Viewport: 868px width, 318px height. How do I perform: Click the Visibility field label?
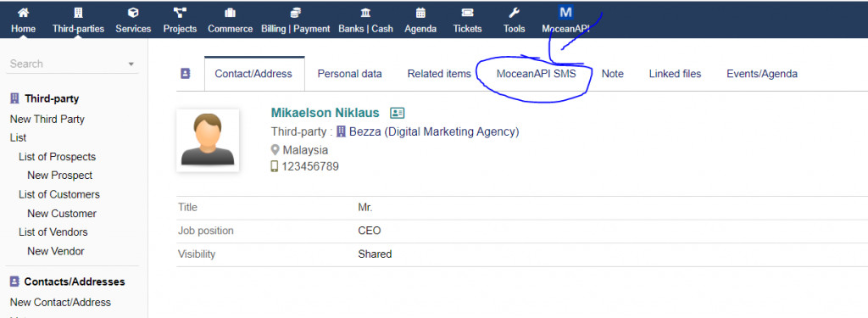point(197,254)
